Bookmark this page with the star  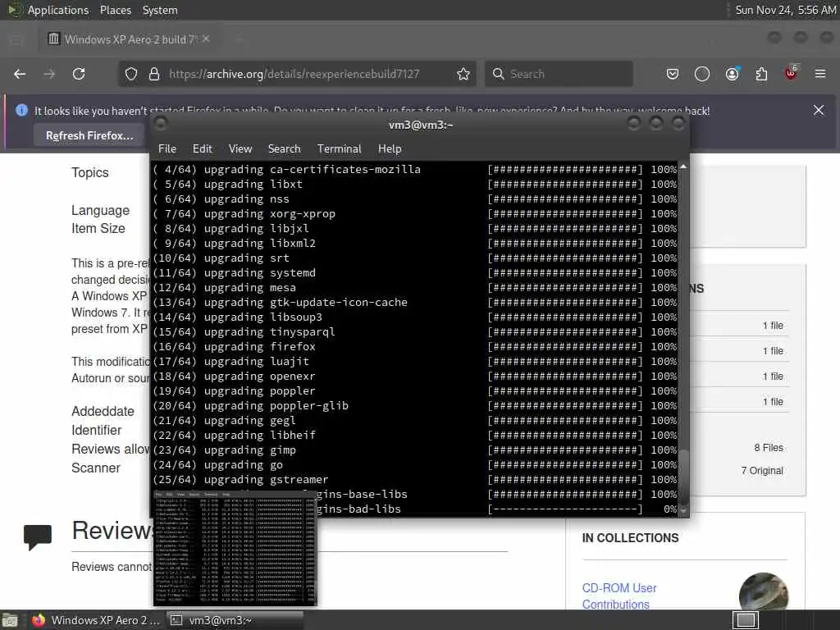463,74
